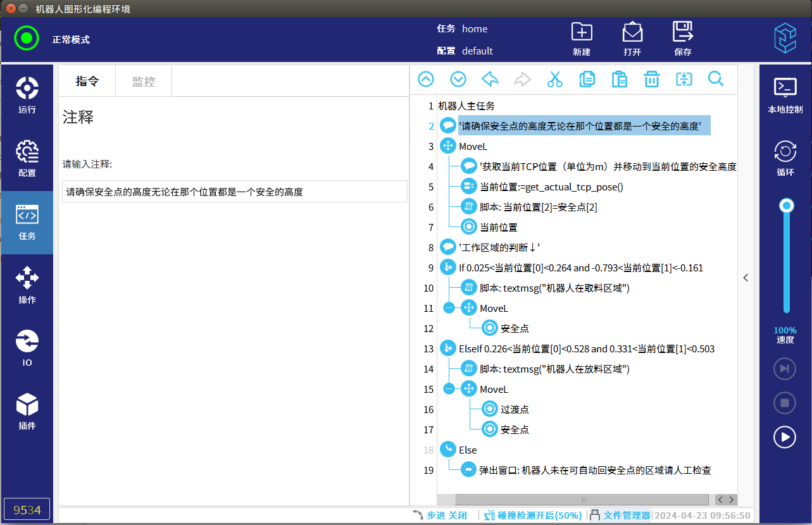Click the search magnifier icon
Image resolution: width=812 pixels, height=525 pixels.
coord(716,79)
